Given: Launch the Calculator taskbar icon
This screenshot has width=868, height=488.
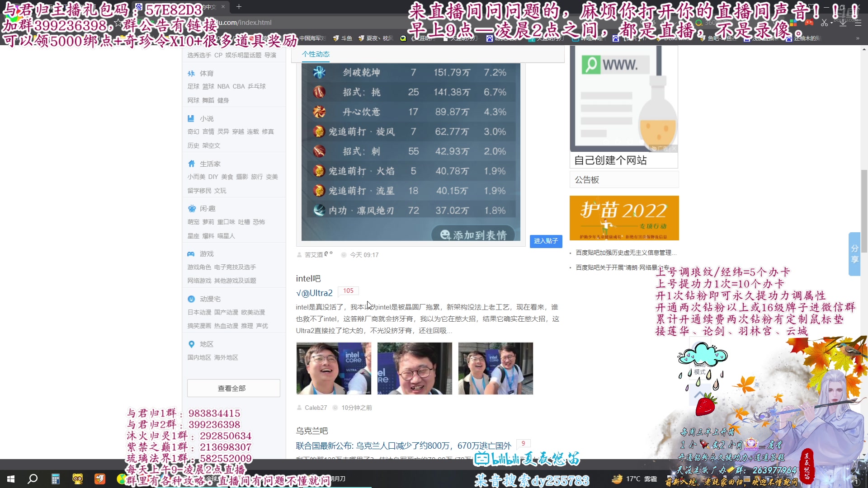Looking at the screenshot, I should pyautogui.click(x=55, y=479).
